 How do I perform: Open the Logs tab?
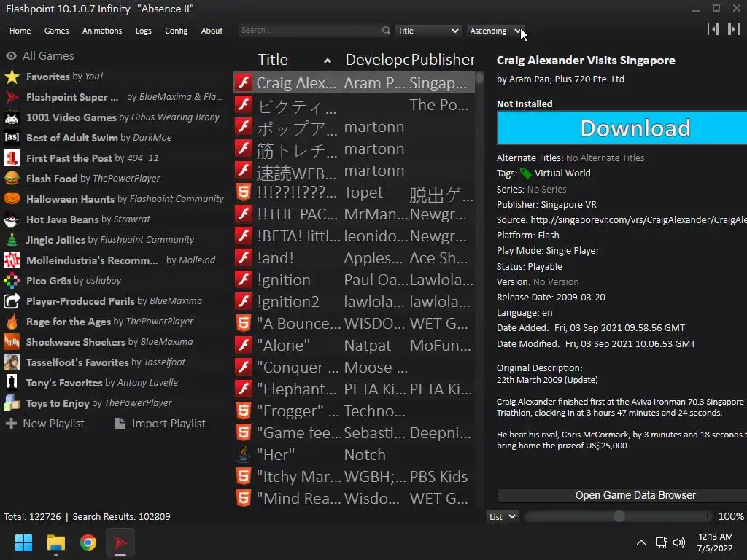click(144, 31)
